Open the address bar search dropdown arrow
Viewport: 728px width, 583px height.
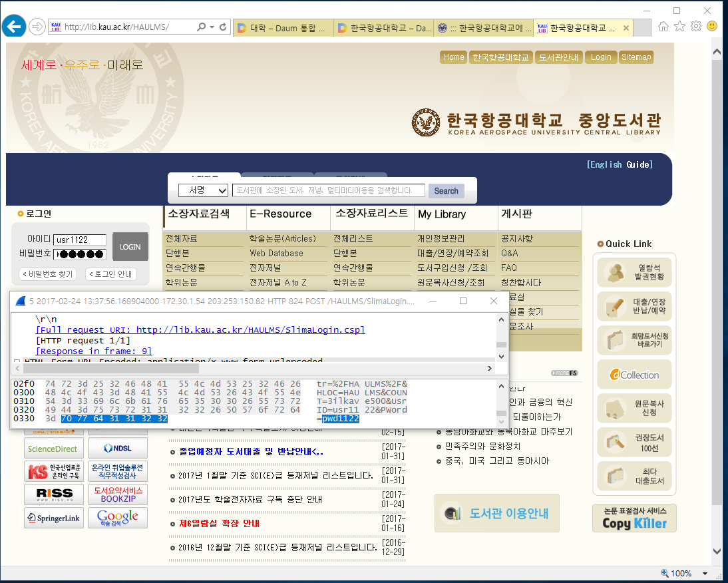pyautogui.click(x=212, y=27)
